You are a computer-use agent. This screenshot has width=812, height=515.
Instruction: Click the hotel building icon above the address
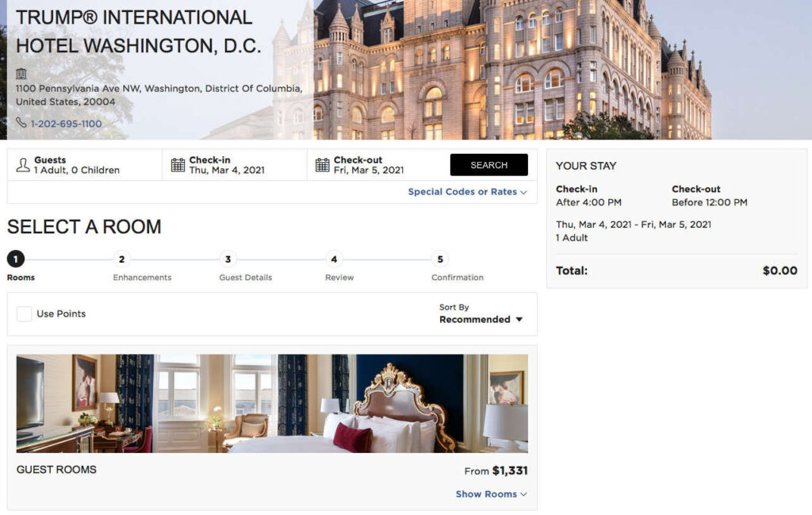pos(21,74)
